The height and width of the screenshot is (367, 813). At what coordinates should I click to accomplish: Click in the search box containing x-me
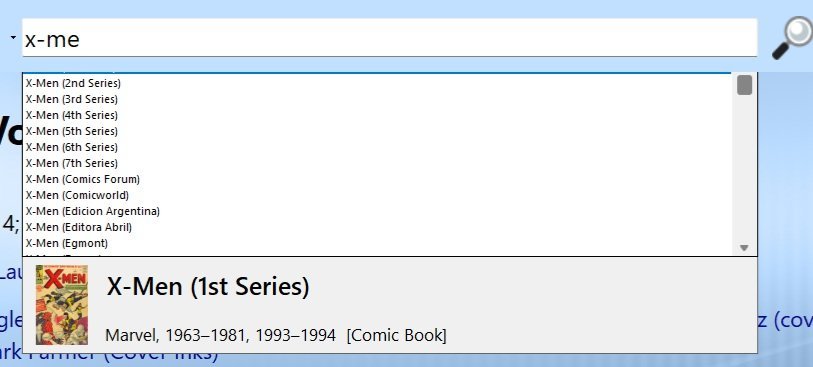389,38
